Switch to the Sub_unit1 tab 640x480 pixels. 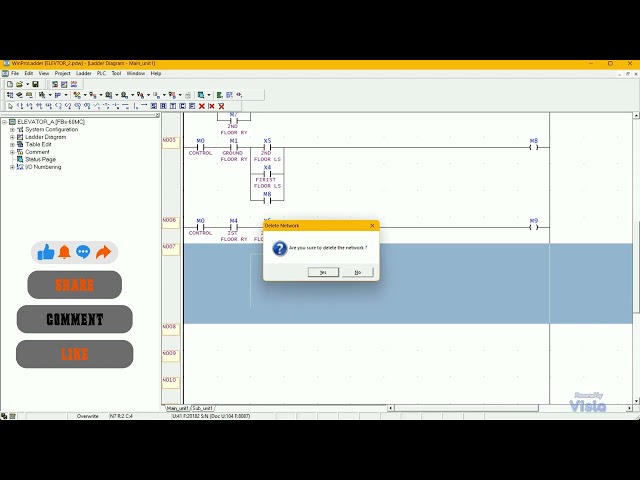(202, 408)
